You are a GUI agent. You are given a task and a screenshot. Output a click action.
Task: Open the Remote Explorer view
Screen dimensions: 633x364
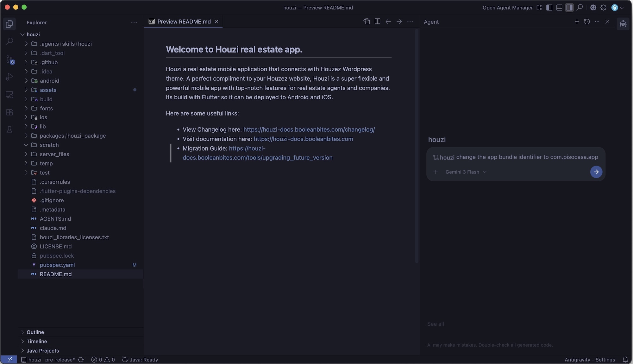coord(9,95)
